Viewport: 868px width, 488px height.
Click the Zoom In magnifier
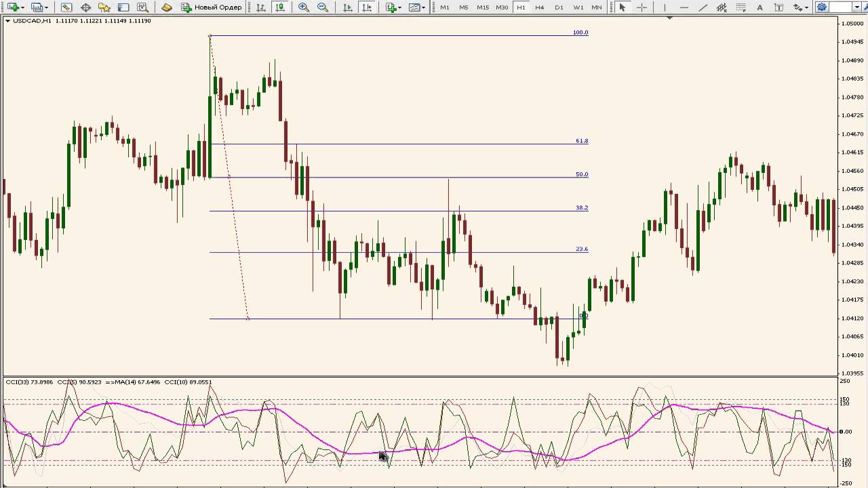(x=304, y=7)
